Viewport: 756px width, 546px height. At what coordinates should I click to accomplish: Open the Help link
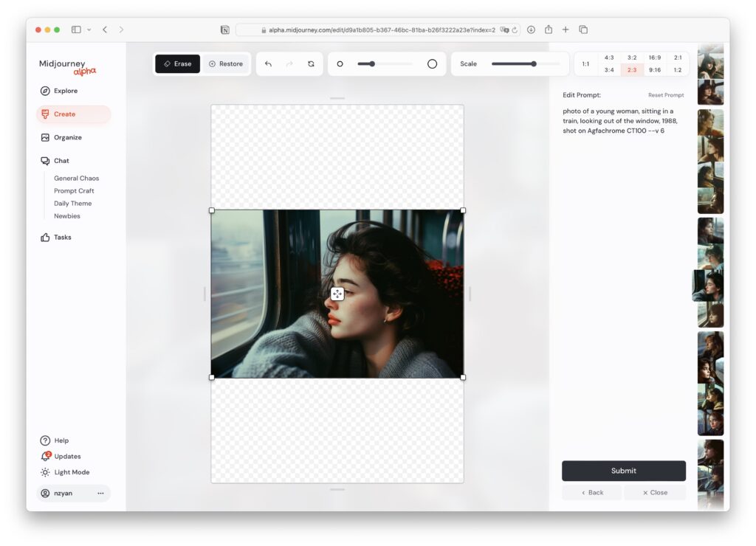pyautogui.click(x=61, y=440)
